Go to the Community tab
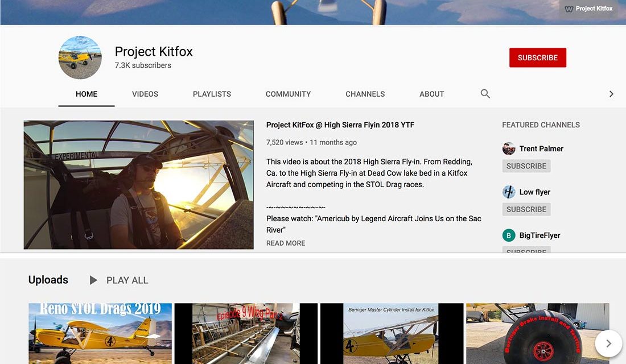This screenshot has width=626, height=364. pyautogui.click(x=288, y=94)
